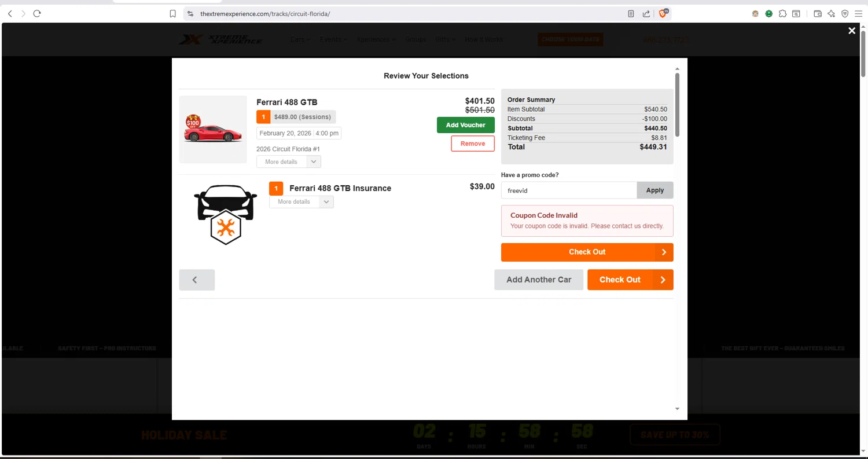Open Brave Shields lion icon

click(663, 13)
